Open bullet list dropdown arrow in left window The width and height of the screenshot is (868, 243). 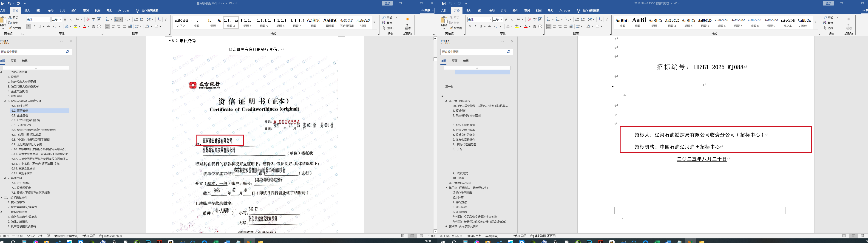tap(111, 20)
